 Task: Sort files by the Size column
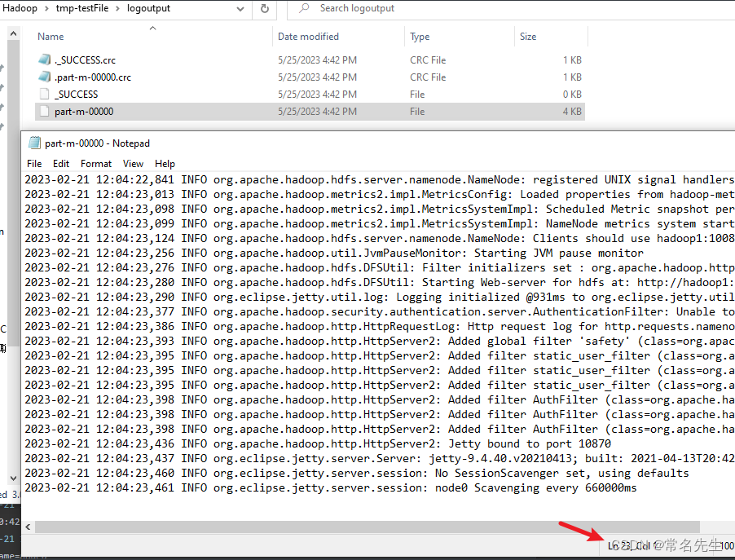[528, 37]
